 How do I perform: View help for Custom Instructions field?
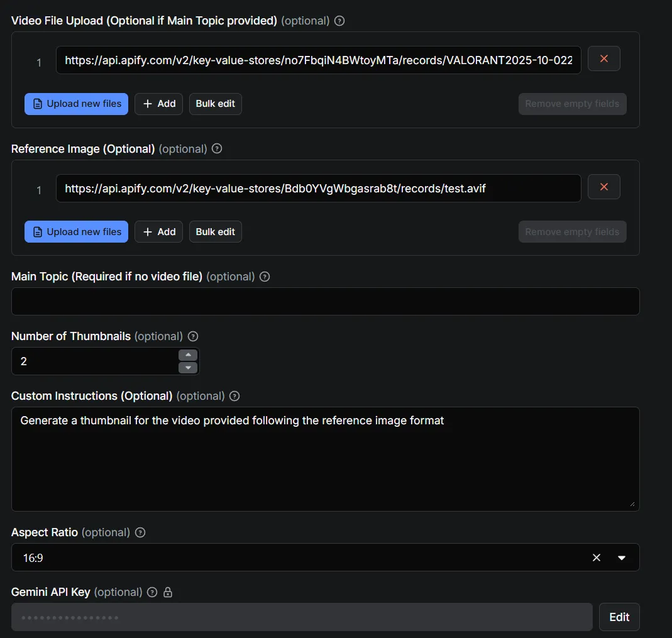tap(234, 396)
